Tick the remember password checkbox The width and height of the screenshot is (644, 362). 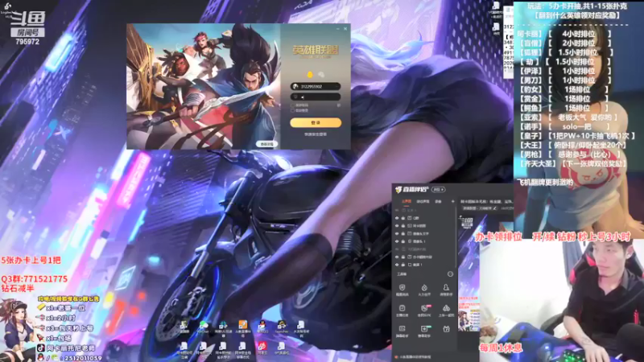292,105
